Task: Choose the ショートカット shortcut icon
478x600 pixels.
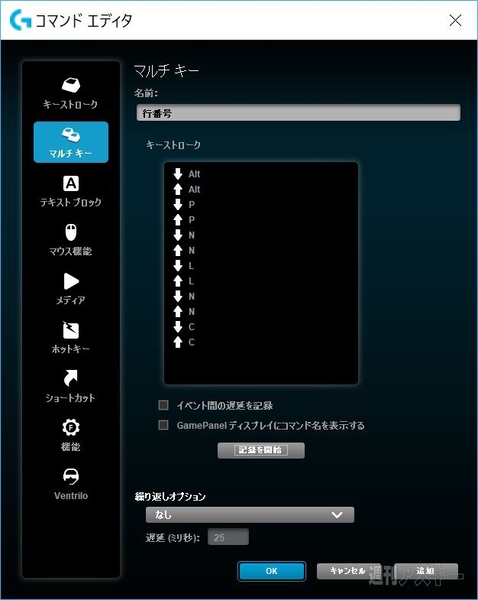Action: click(71, 378)
